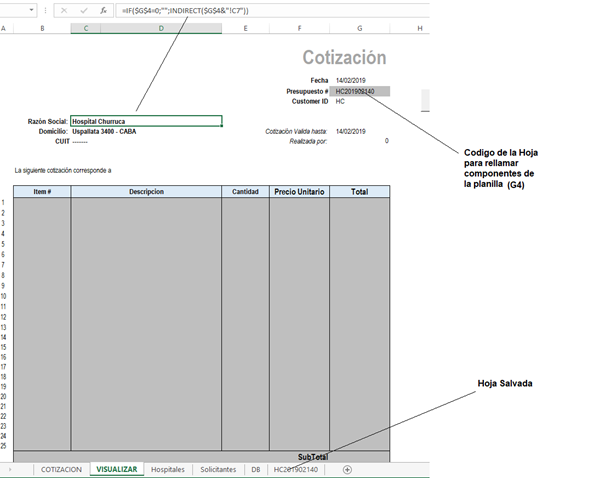Click the formula bar options dots handle
This screenshot has width=600, height=478.
[46, 11]
